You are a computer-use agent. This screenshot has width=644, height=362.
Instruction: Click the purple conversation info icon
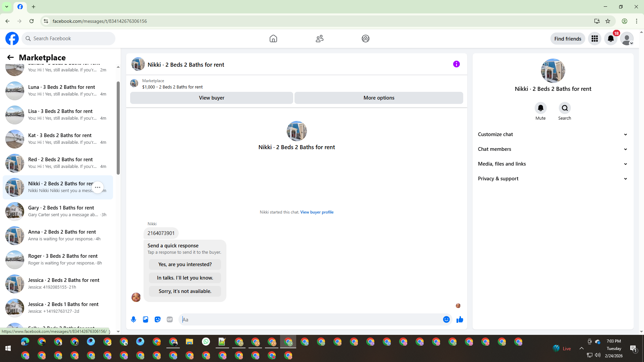click(456, 64)
